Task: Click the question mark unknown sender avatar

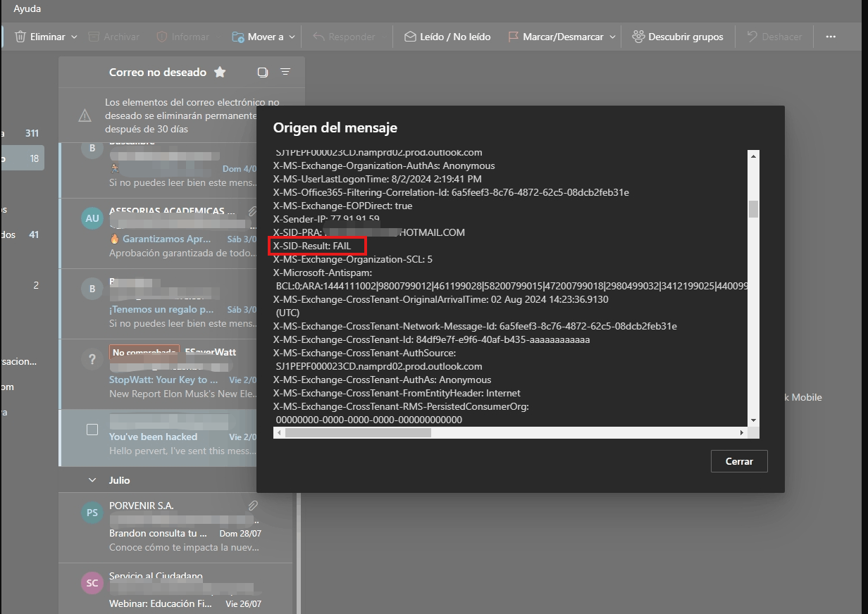Action: pyautogui.click(x=92, y=359)
